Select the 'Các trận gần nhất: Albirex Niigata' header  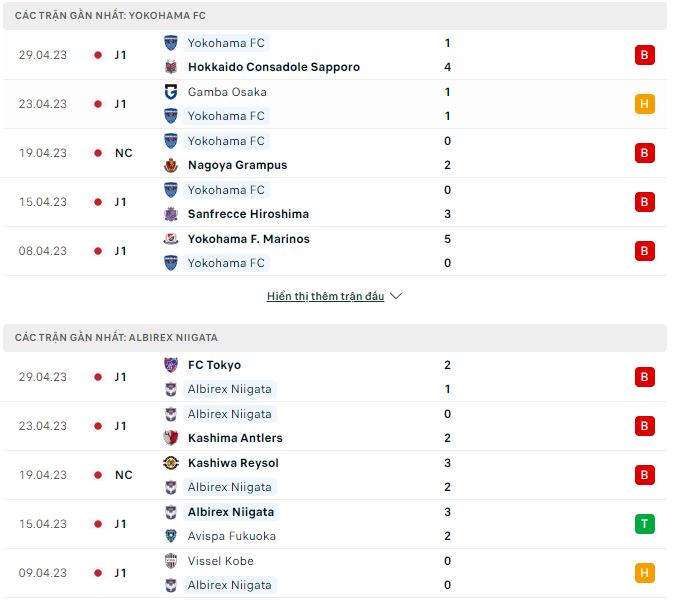[x=116, y=338]
